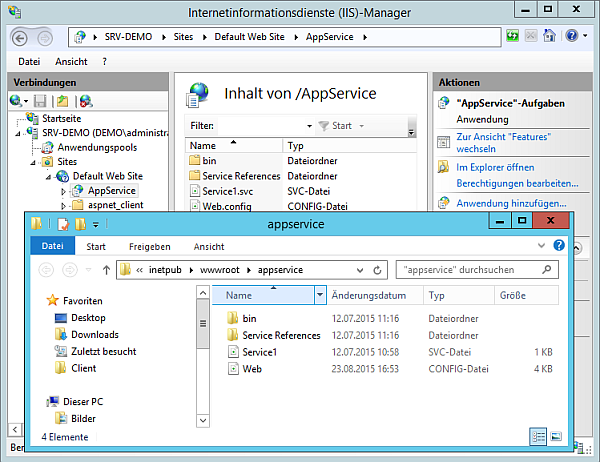Image resolution: width=600 pixels, height=462 pixels.
Task: Click the help icon in IIS address bar
Action: coord(572,36)
